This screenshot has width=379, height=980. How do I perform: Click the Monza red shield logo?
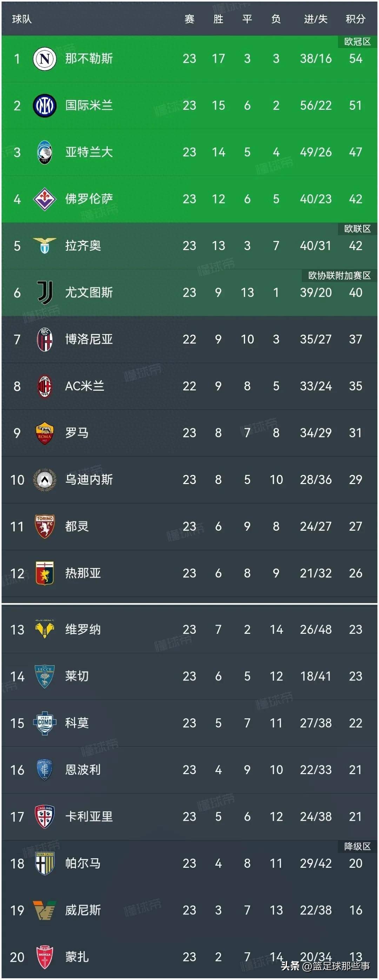point(45,957)
